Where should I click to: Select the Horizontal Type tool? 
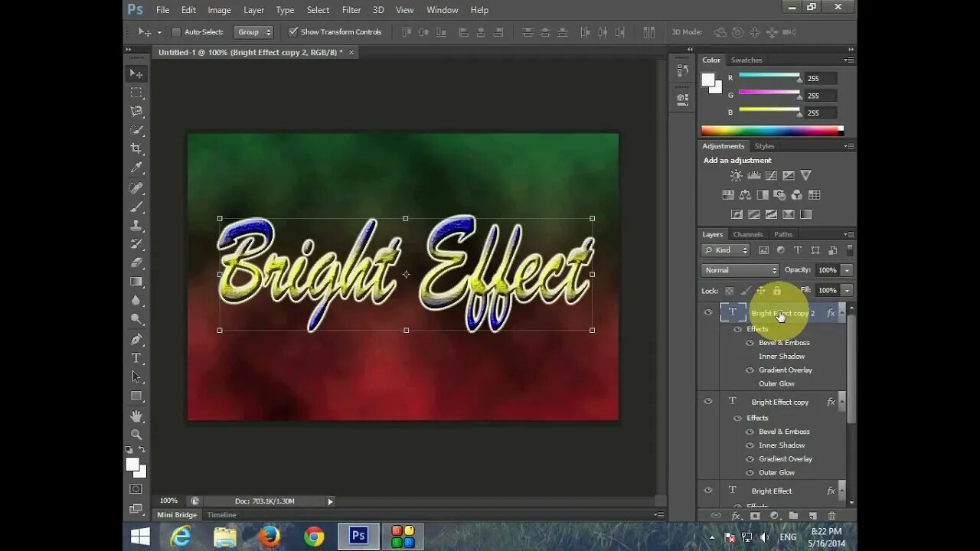click(x=136, y=358)
